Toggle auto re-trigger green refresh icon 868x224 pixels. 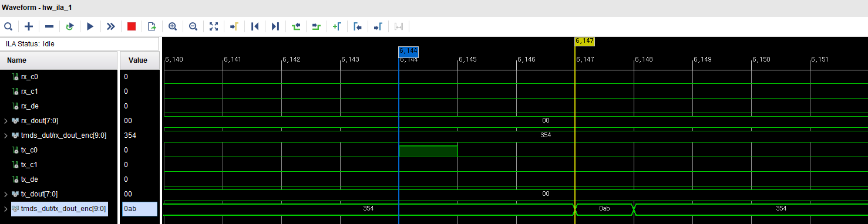[70, 26]
